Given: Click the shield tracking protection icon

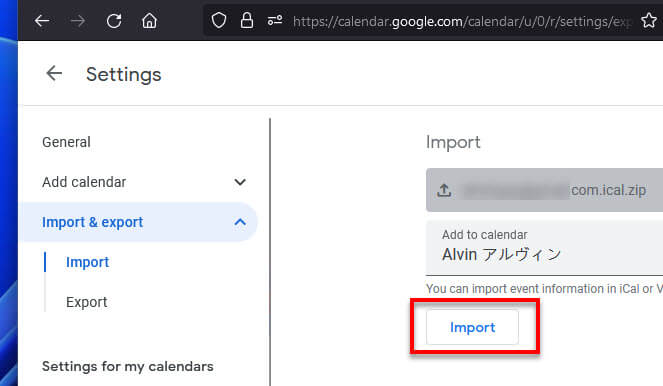Looking at the screenshot, I should tap(219, 20).
